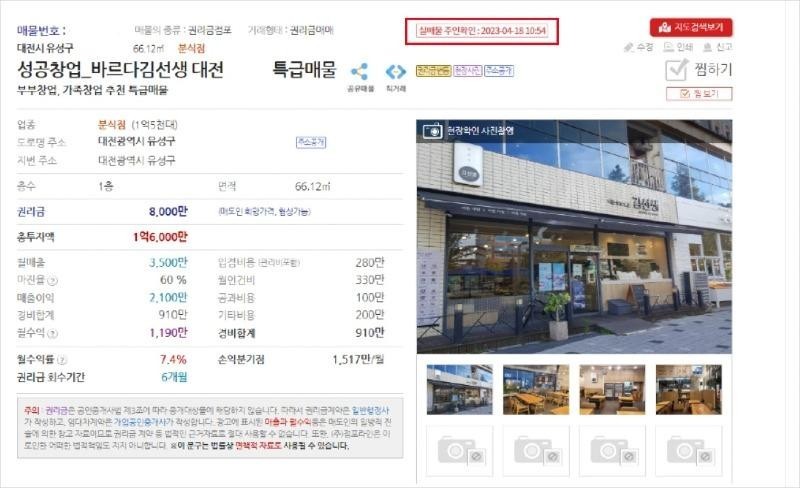Image resolution: width=800 pixels, height=488 pixels.
Task: Select the fourth interior counter thumbnail
Action: [x=688, y=389]
